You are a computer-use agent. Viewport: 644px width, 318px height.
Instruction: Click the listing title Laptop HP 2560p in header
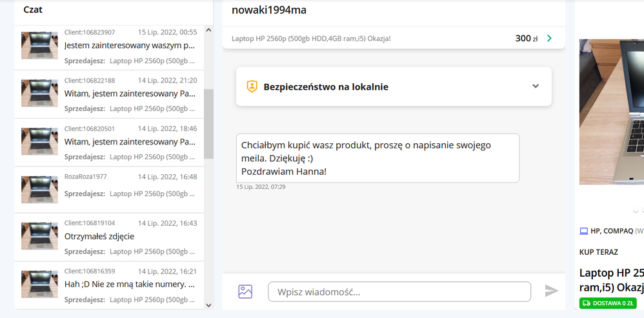point(311,39)
